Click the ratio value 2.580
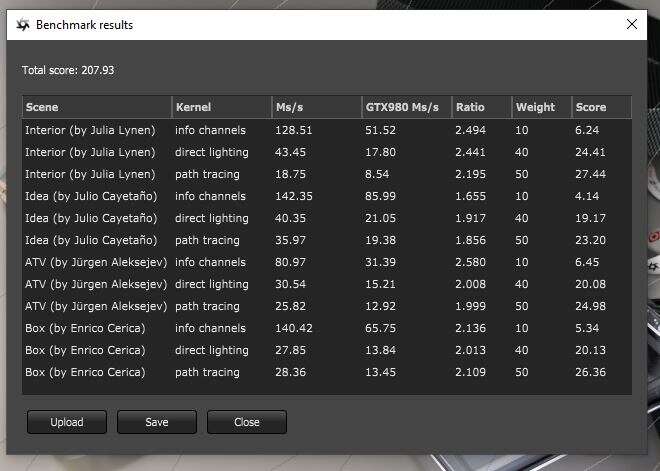The height and width of the screenshot is (471, 660). [x=471, y=262]
